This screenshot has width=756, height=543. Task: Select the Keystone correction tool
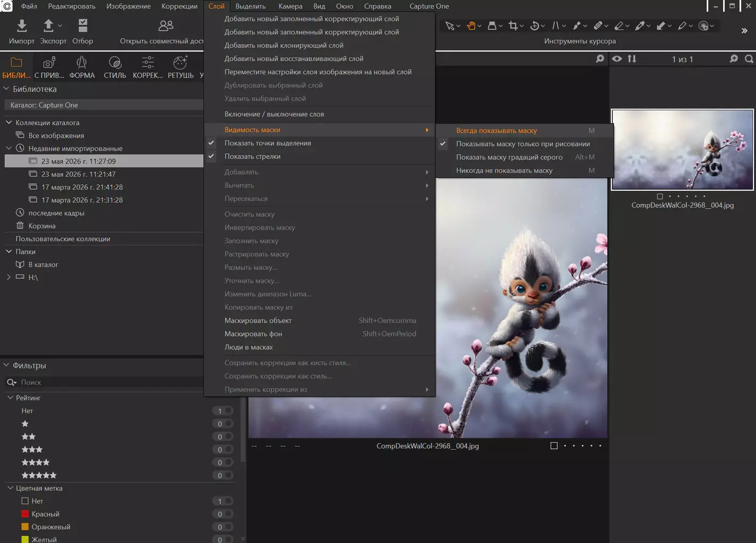pyautogui.click(x=555, y=26)
